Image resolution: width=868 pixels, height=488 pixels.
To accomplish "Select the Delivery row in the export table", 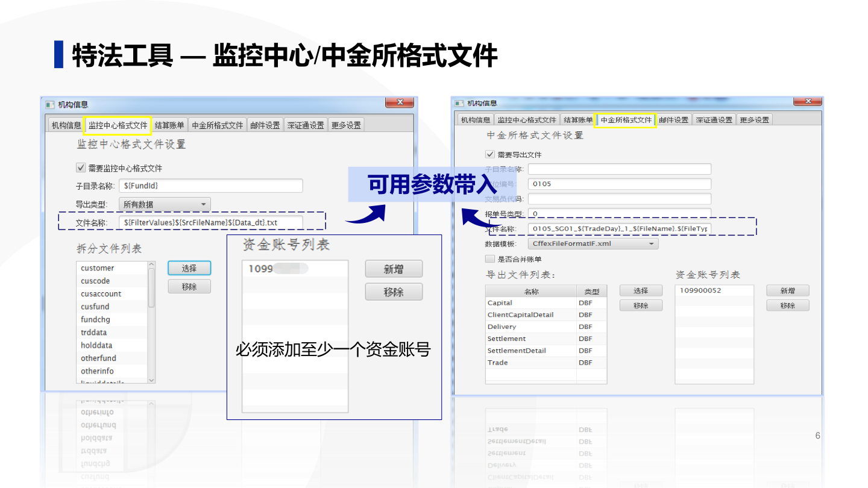I will [546, 327].
